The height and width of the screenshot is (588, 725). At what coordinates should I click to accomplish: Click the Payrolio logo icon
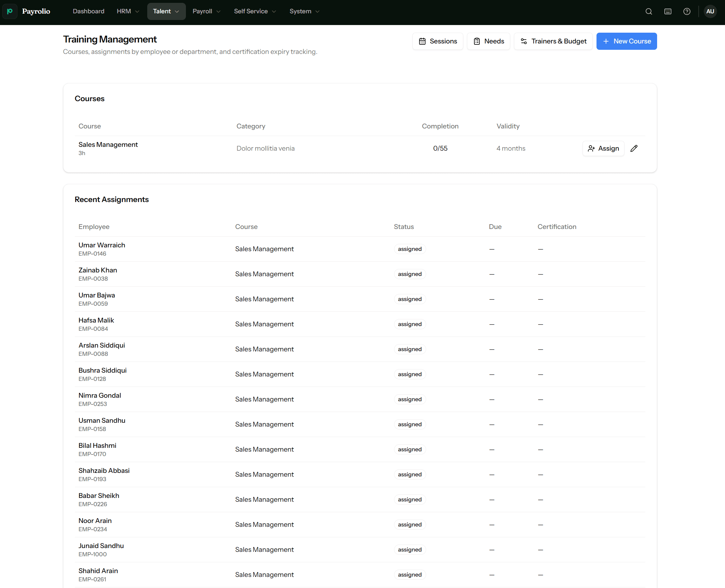(10, 11)
